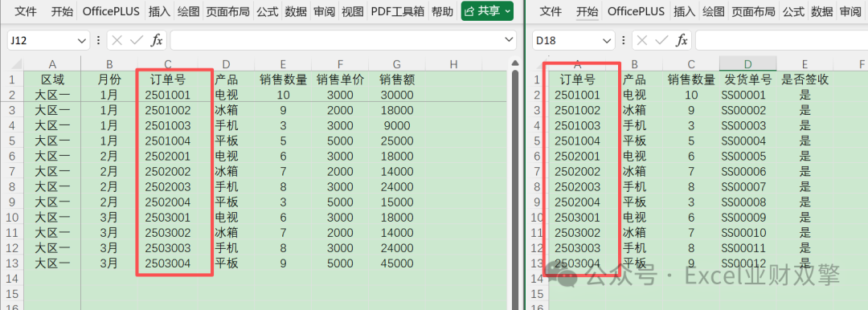Click the 销售单价 header cell

click(340, 80)
